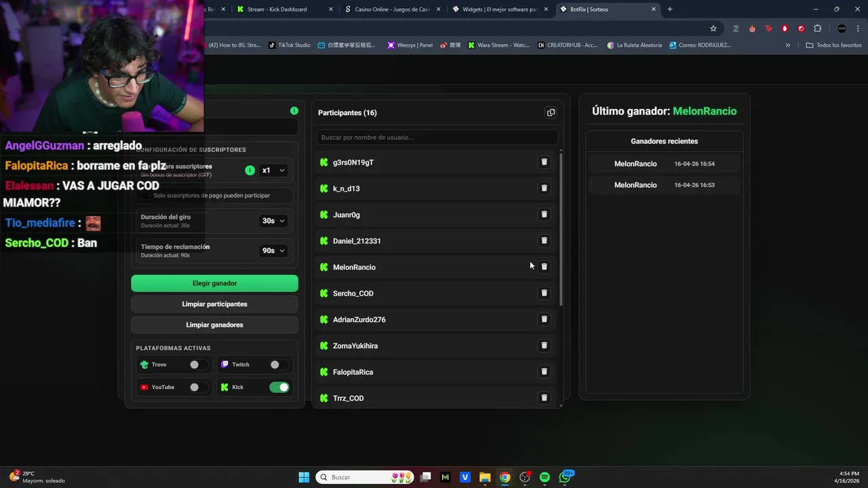868x488 pixels.
Task: Open CREATORHUB bookmark
Action: point(568,45)
